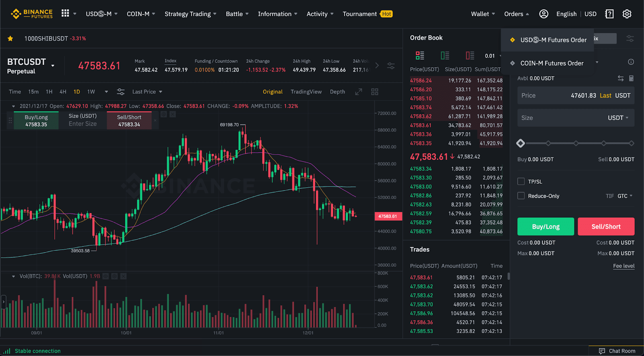
Task: Open the BTCUSDT symbol selector dropdown
Action: 53,66
